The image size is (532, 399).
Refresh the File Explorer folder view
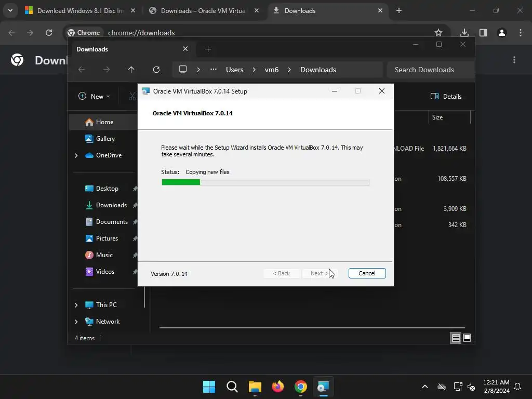[156, 70]
